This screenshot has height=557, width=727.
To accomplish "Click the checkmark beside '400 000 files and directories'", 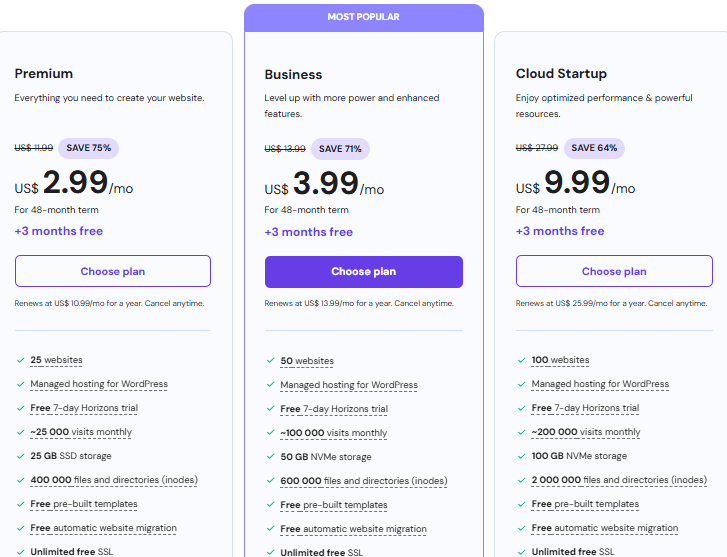I will click(x=20, y=480).
